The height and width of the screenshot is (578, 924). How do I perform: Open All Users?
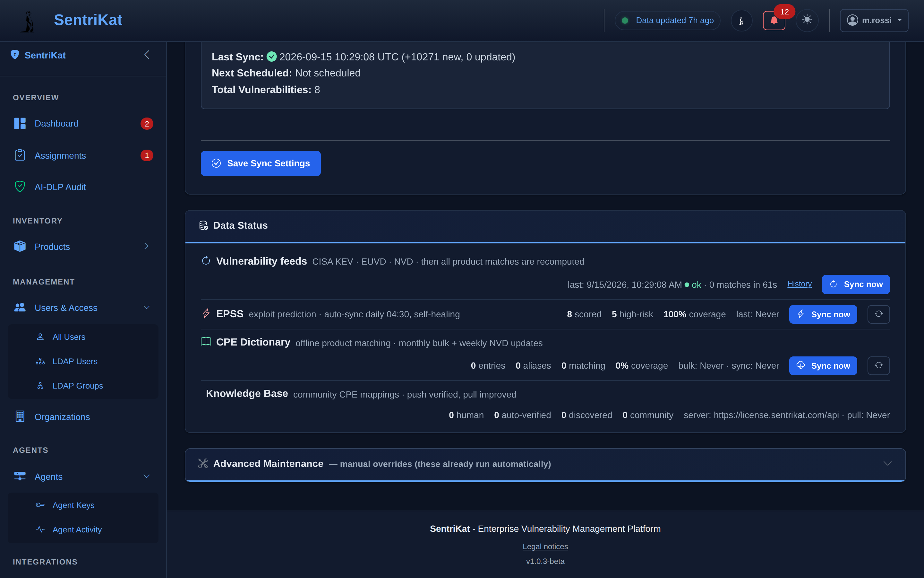coord(69,337)
